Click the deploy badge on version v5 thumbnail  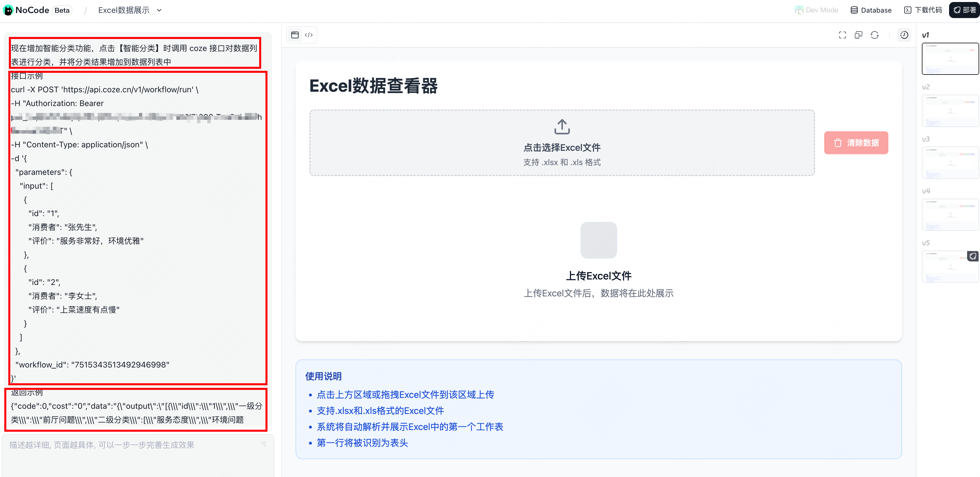973,256
